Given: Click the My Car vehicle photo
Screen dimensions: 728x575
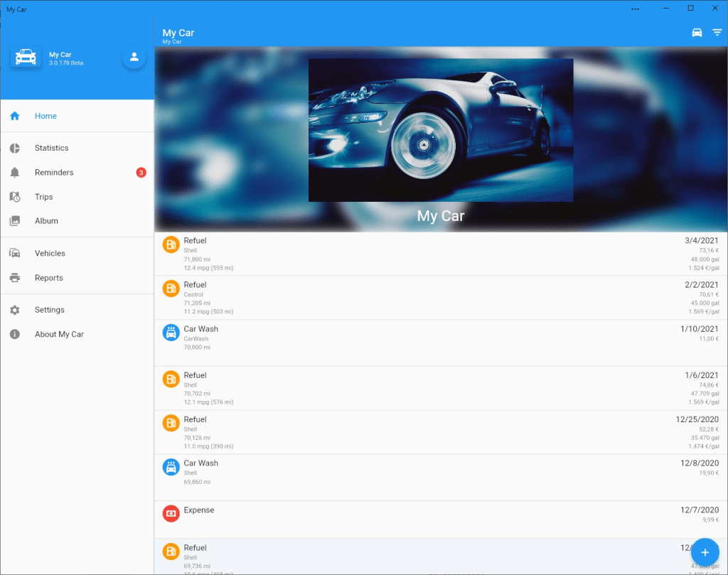Looking at the screenshot, I should 440,130.
